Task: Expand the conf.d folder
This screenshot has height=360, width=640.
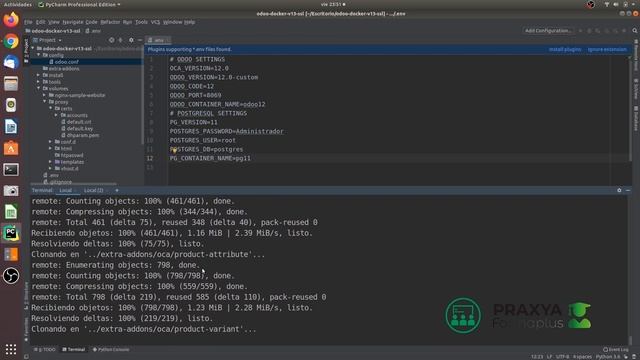Action: pyautogui.click(x=50, y=142)
